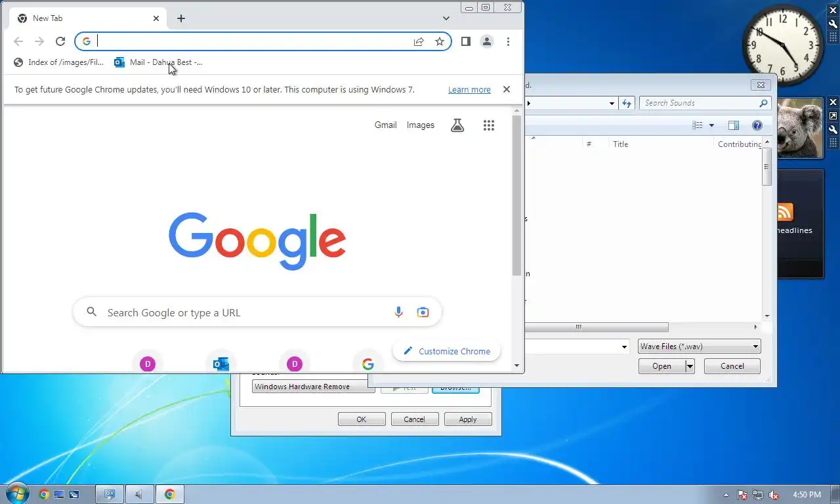This screenshot has height=504, width=840.
Task: Open the Chrome profile avatar menu
Action: tap(487, 41)
